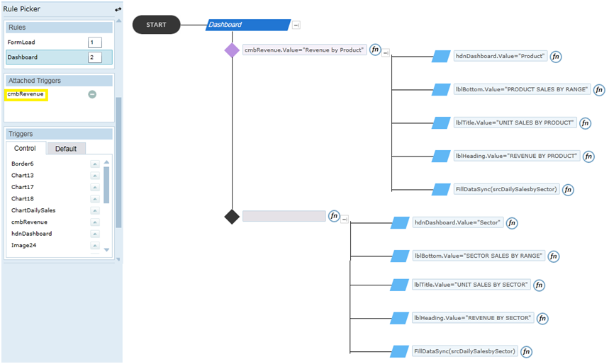
Task: Select action shape for last FillDataSync
Action: (x=400, y=351)
